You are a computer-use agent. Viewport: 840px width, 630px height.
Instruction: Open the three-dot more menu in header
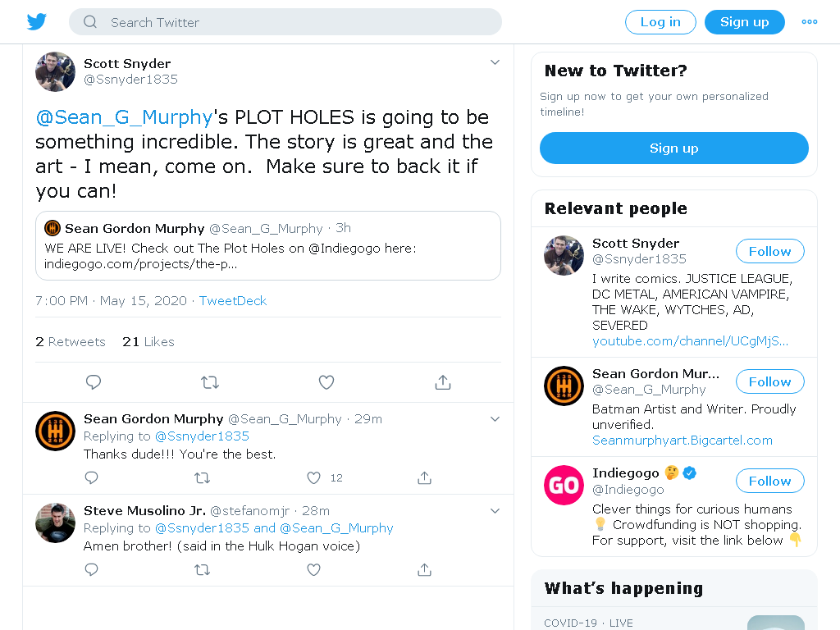(x=810, y=22)
